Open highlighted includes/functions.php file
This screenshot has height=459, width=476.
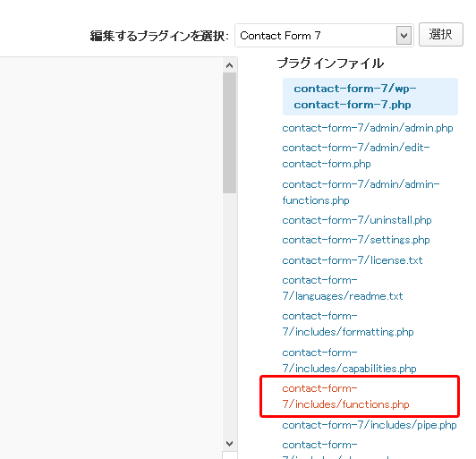(x=345, y=396)
